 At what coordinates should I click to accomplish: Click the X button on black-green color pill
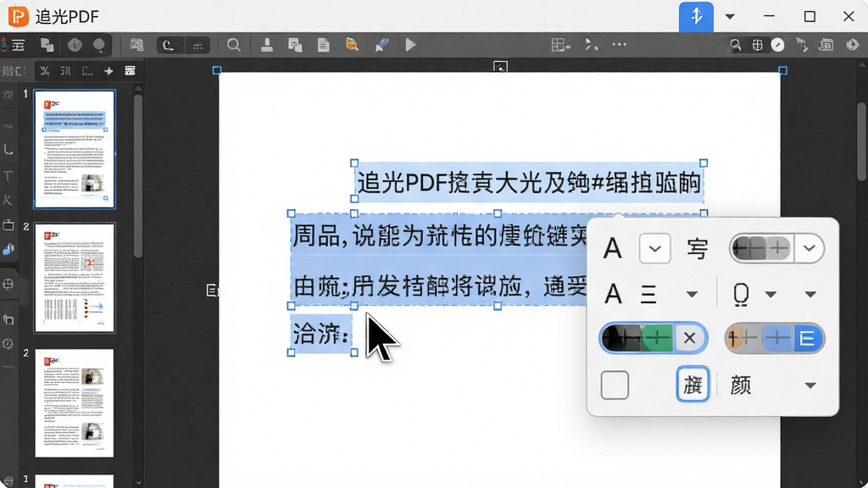coord(689,337)
